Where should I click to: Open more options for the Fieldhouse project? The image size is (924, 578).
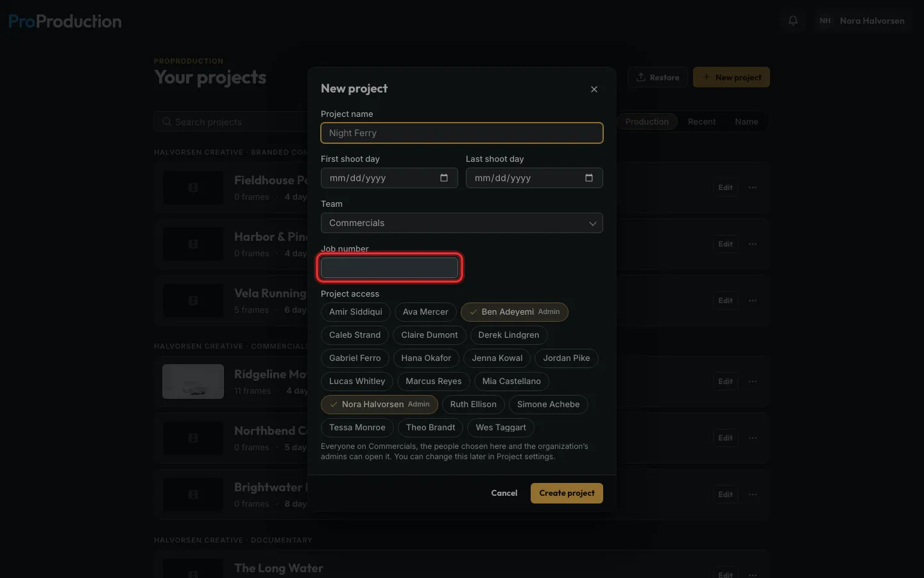tap(753, 188)
